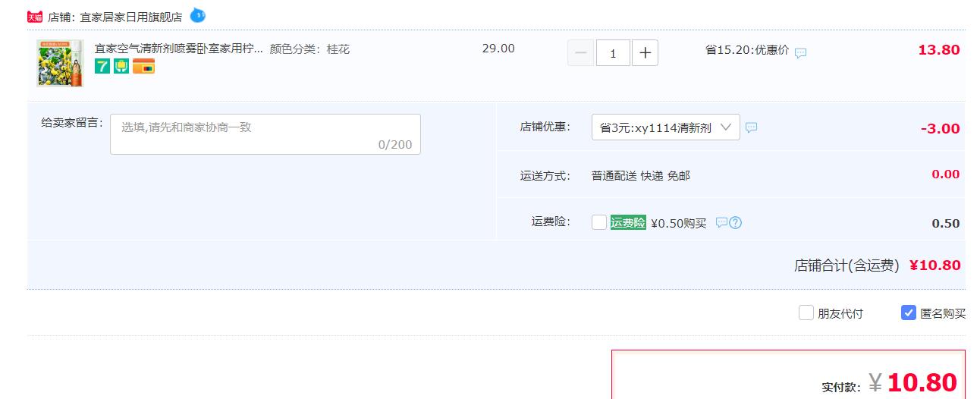This screenshot has width=980, height=399.
Task: Click the -3.00 store discount amount
Action: pyautogui.click(x=941, y=128)
